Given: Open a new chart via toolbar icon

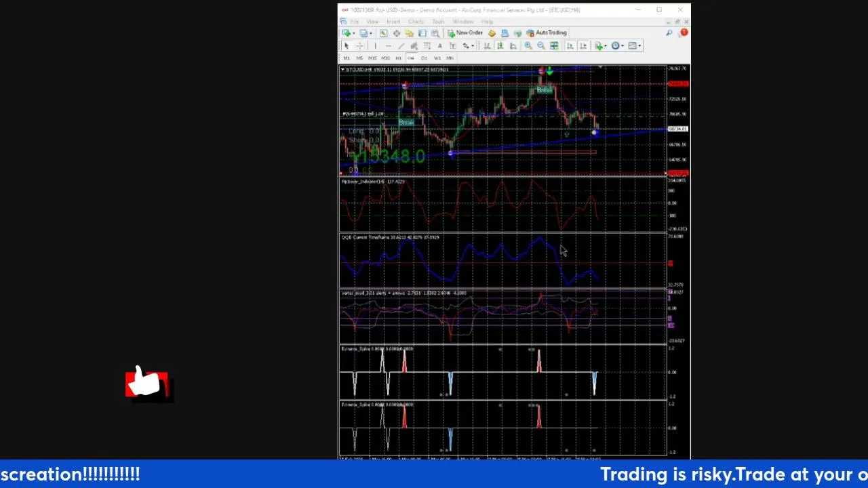Looking at the screenshot, I should tap(347, 33).
